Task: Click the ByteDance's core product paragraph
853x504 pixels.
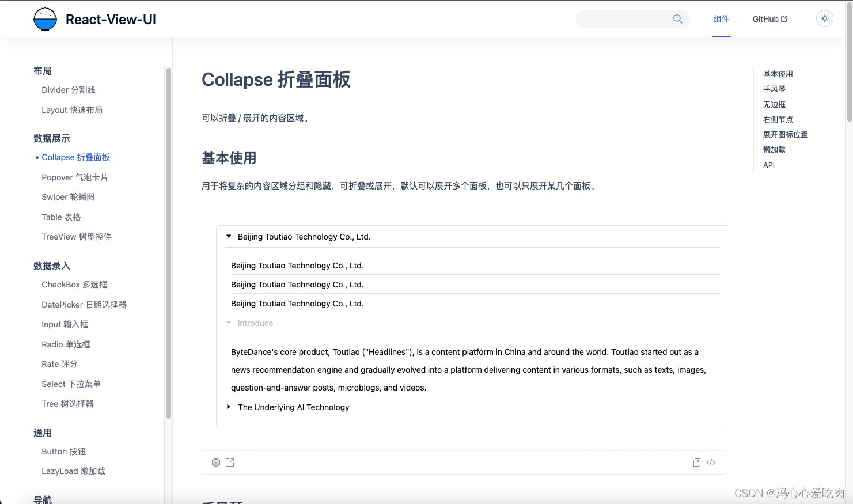Action: click(x=468, y=370)
